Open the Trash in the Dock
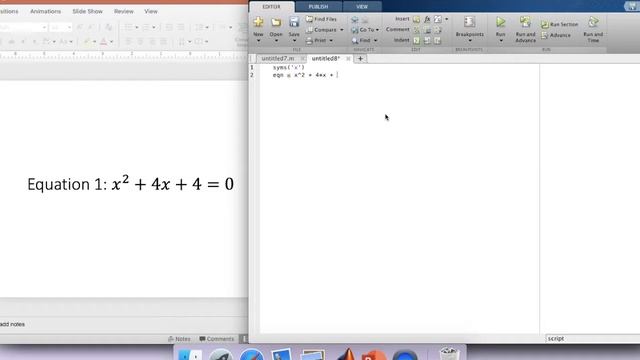640x360 pixels. point(449,354)
